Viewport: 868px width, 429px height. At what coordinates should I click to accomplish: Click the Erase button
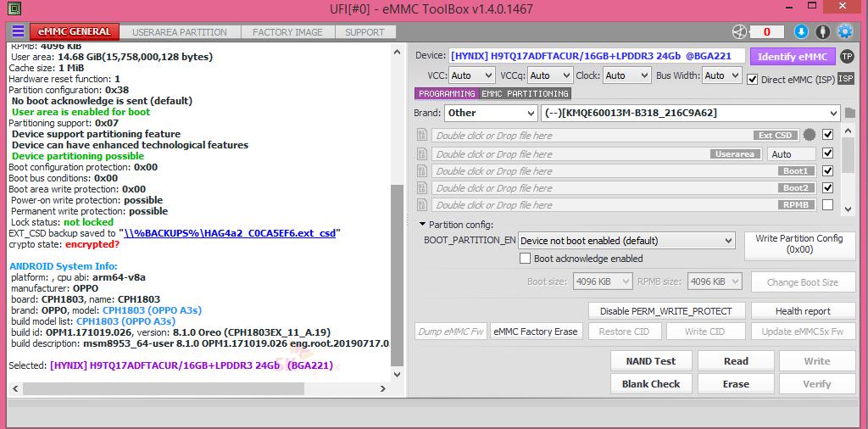pyautogui.click(x=736, y=383)
